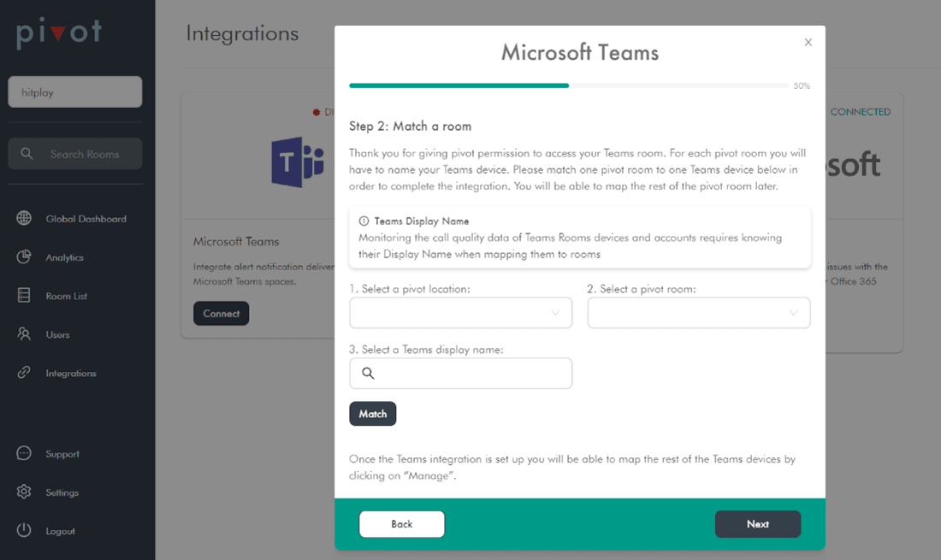This screenshot has height=560, width=941.
Task: Go back using the Back button
Action: 401,524
